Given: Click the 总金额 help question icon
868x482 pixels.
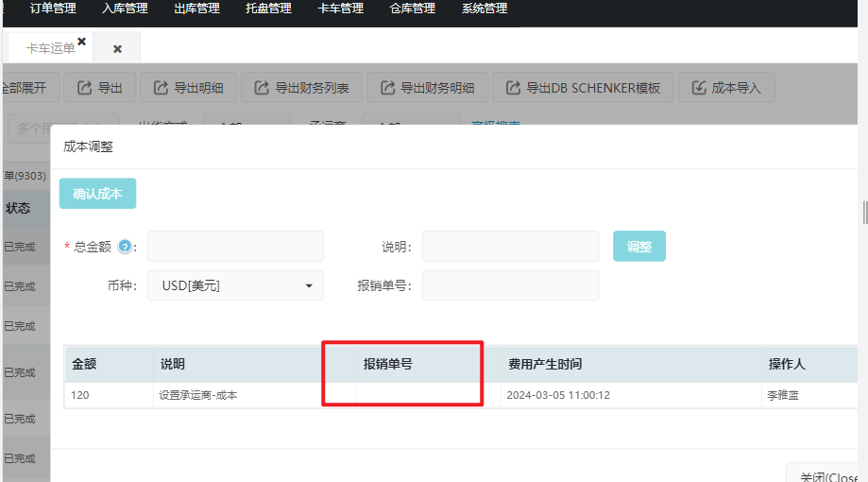Looking at the screenshot, I should (125, 247).
